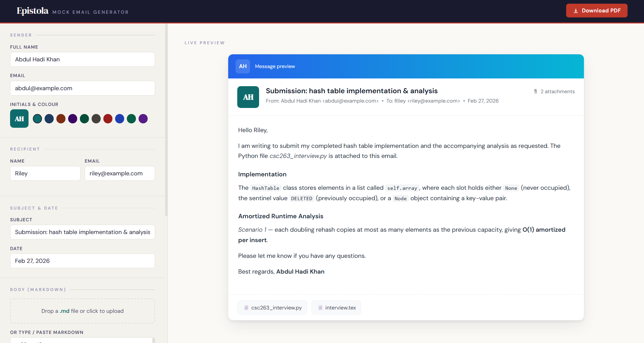
Task: Select the burnt orange initials colour
Action: pyautogui.click(x=61, y=119)
